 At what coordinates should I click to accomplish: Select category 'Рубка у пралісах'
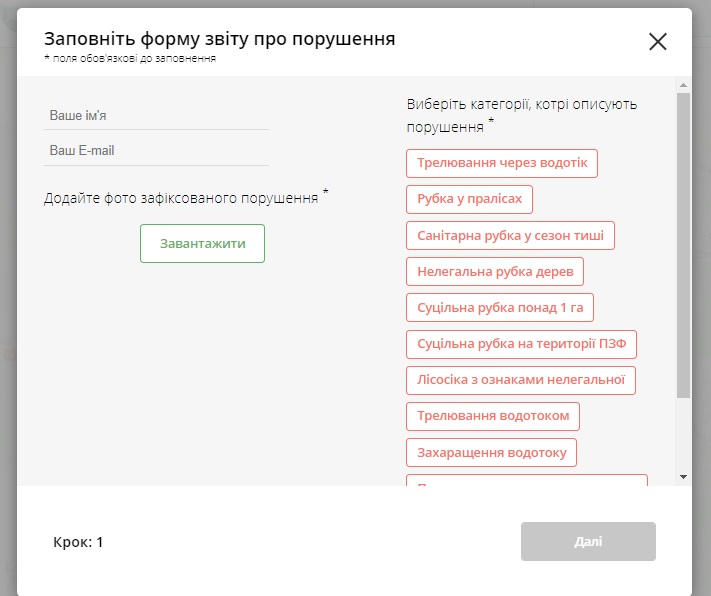tap(469, 199)
